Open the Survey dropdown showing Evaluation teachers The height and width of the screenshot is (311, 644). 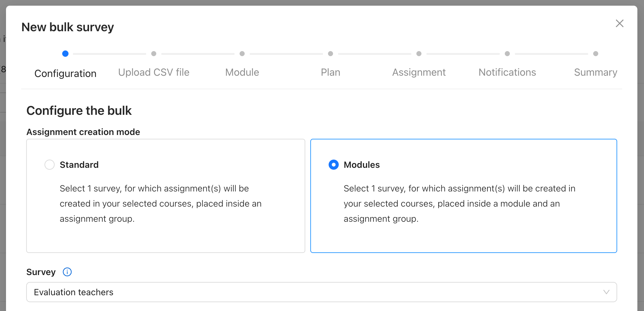coord(321,292)
